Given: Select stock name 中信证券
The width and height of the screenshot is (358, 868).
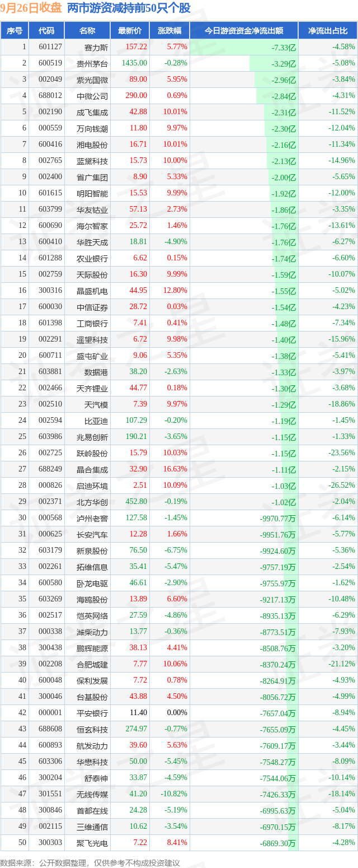Looking at the screenshot, I should coord(93,307).
